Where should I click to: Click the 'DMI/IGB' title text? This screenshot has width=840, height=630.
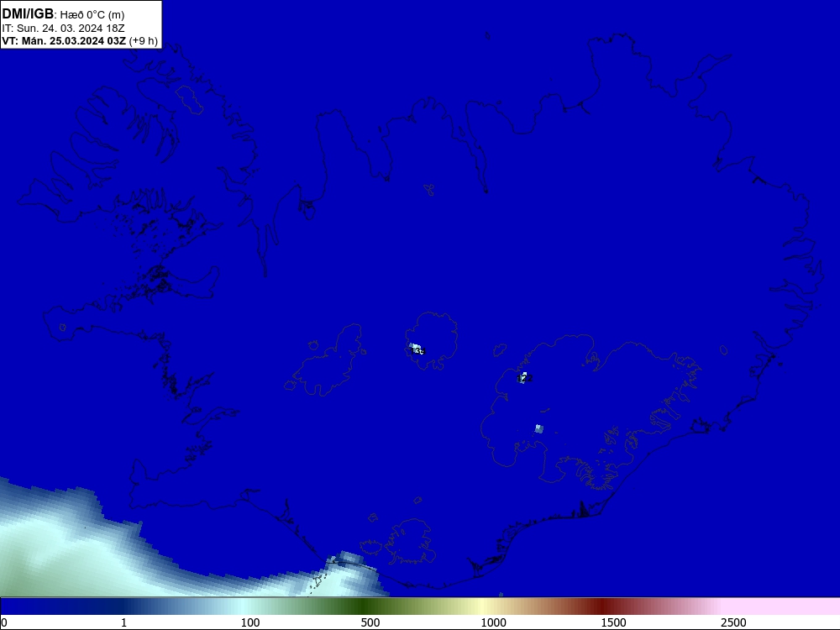click(28, 14)
